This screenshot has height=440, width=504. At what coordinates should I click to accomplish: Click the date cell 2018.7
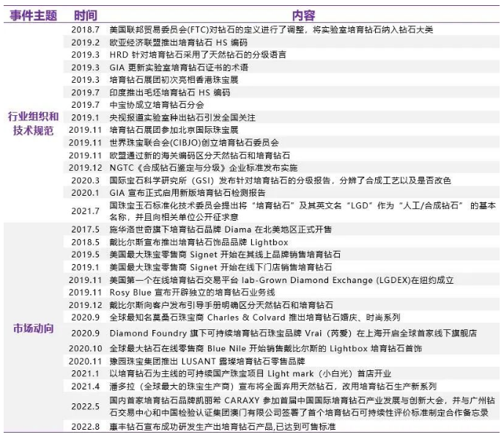tap(86, 29)
